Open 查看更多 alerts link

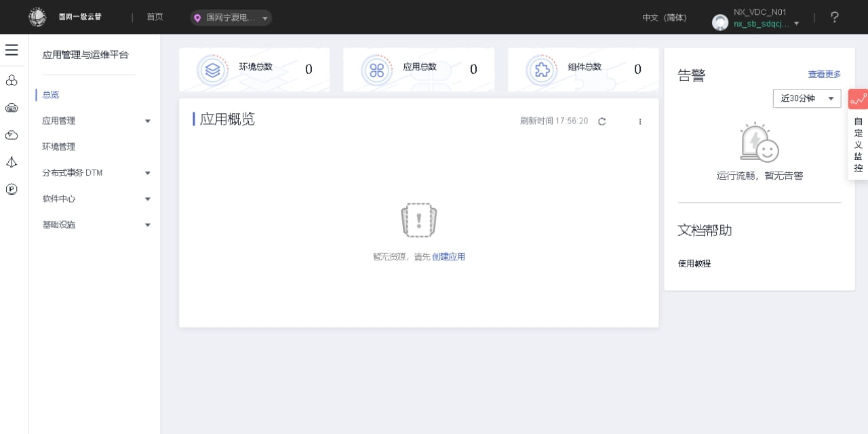click(824, 74)
